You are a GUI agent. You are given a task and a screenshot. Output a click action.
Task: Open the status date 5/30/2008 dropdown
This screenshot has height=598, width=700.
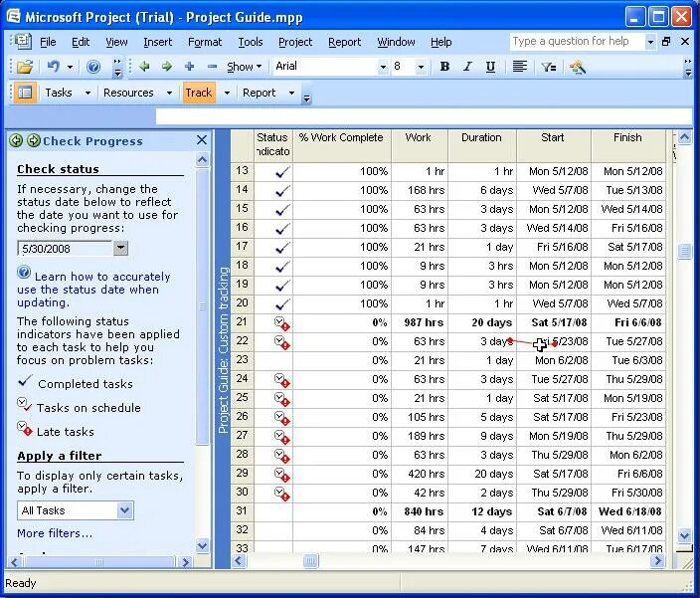tap(120, 249)
